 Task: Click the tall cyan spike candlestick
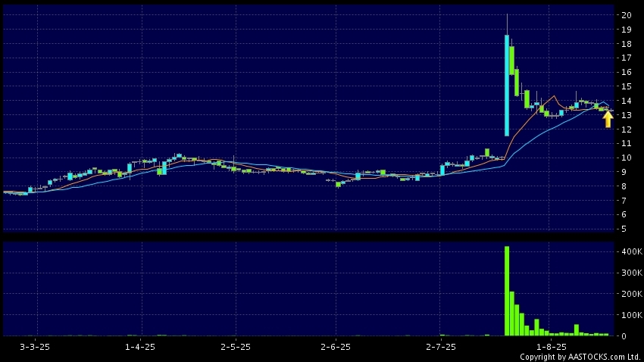tap(507, 86)
